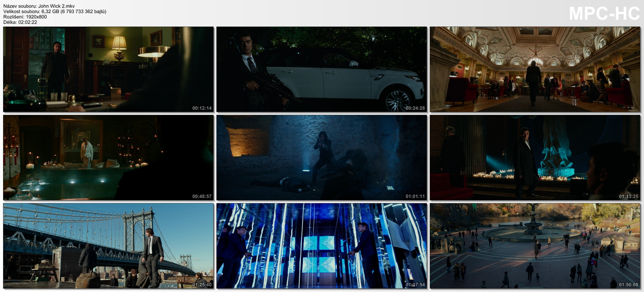Click the 00:24:28 timestamp label
The width and height of the screenshot is (644, 292).
(415, 108)
